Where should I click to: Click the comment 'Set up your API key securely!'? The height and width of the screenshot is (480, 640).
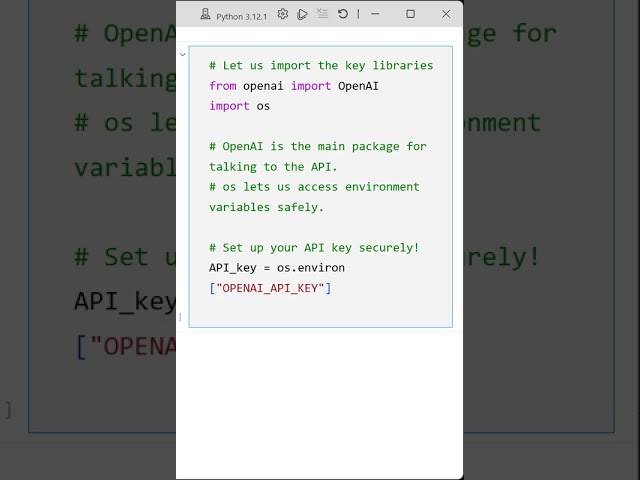click(x=314, y=248)
